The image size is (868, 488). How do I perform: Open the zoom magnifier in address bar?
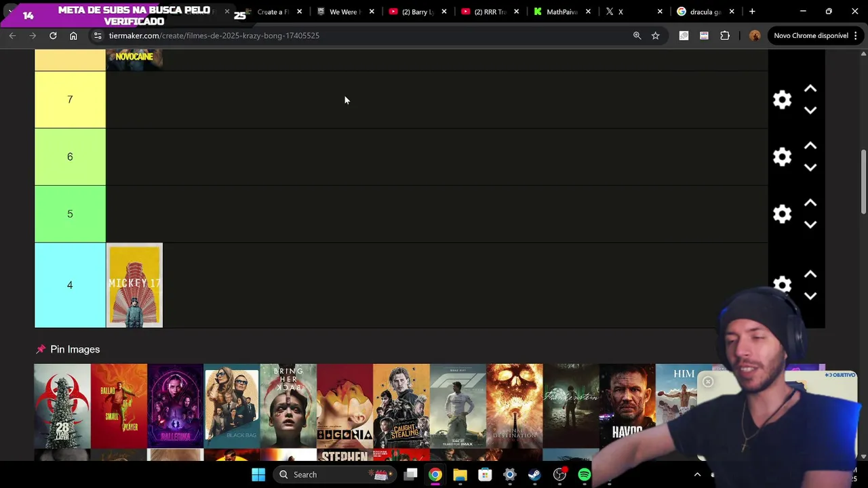637,35
